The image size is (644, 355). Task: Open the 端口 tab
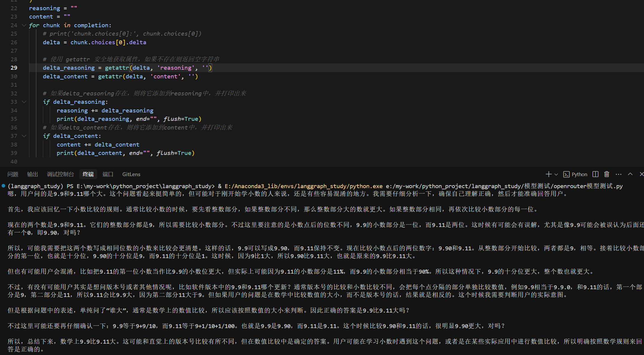[x=108, y=174]
